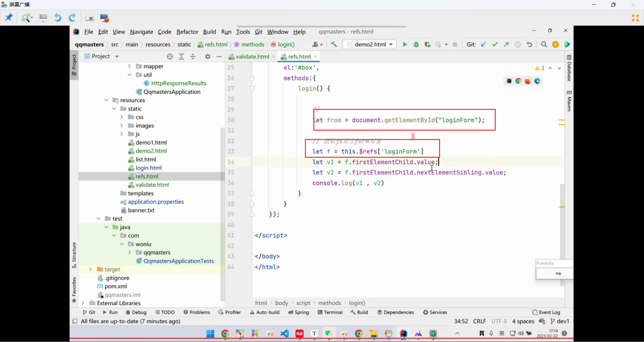The image size is (644, 342).
Task: Open the Terminal tool window
Action: tap(330, 312)
